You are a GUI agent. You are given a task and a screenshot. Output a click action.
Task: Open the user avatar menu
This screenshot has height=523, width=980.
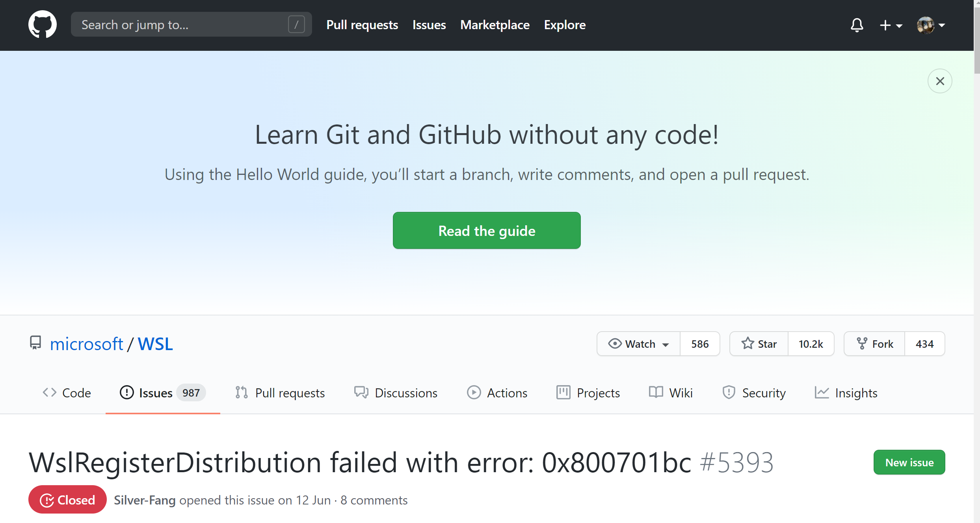click(931, 25)
